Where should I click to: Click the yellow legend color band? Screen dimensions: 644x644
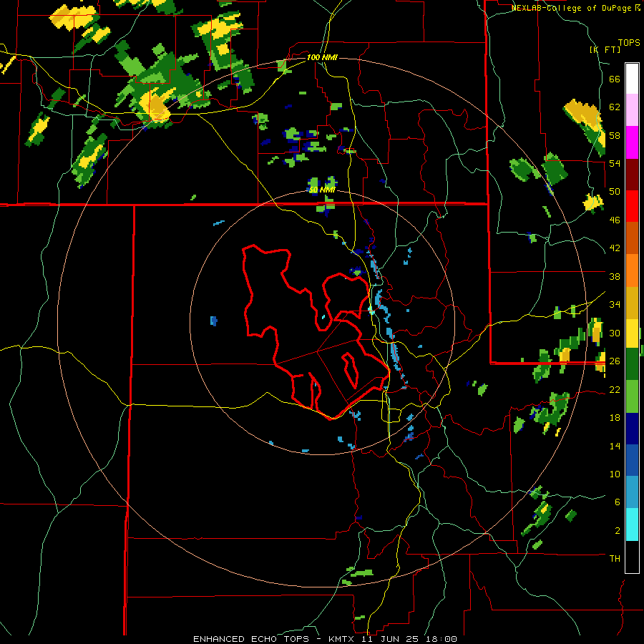click(632, 333)
